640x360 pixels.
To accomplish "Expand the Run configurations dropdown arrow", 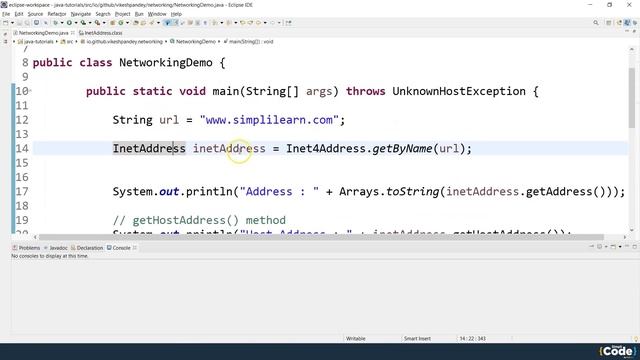I will pos(76,22).
